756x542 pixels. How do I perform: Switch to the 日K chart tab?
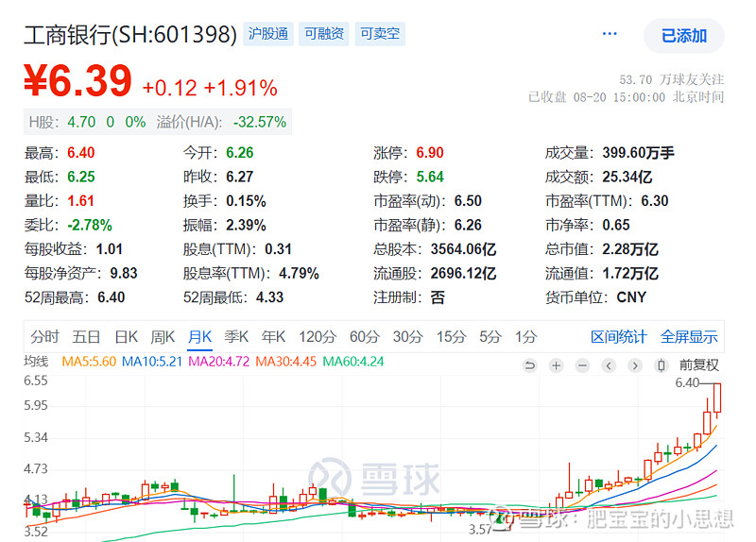pyautogui.click(x=127, y=337)
